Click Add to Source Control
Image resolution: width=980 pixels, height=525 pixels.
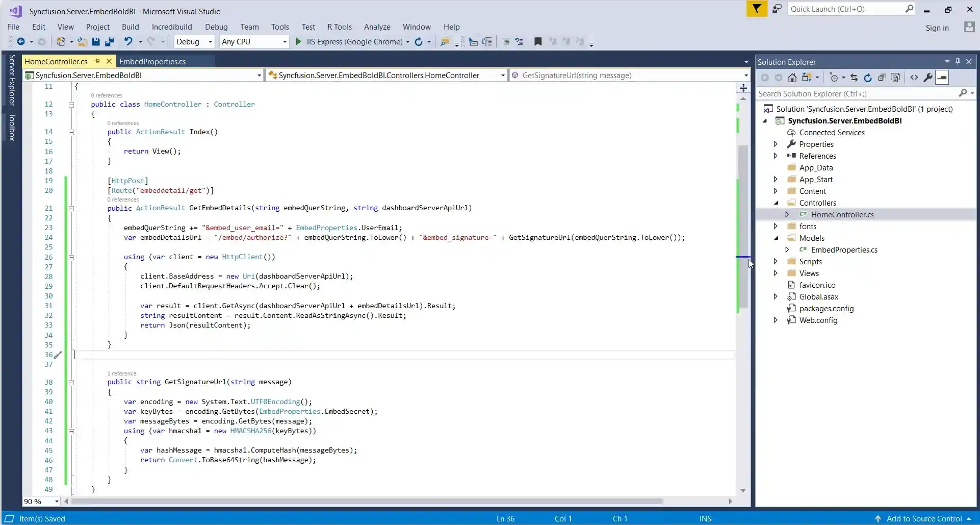point(924,518)
